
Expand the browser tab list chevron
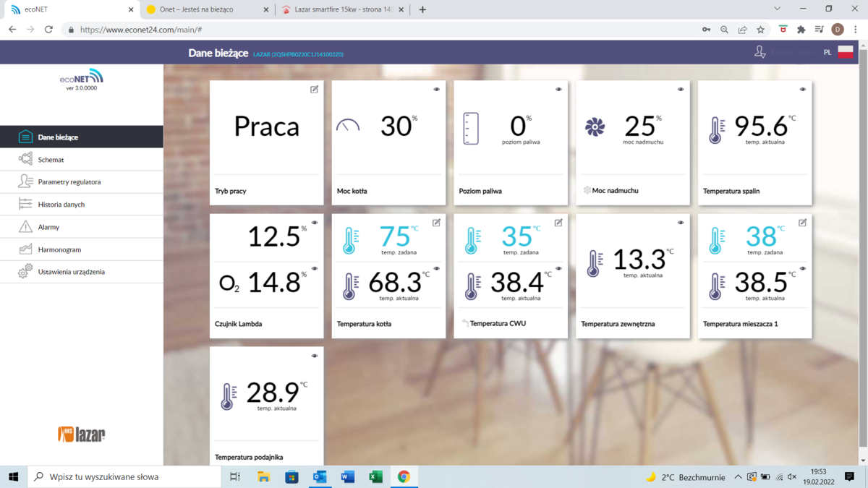[777, 9]
